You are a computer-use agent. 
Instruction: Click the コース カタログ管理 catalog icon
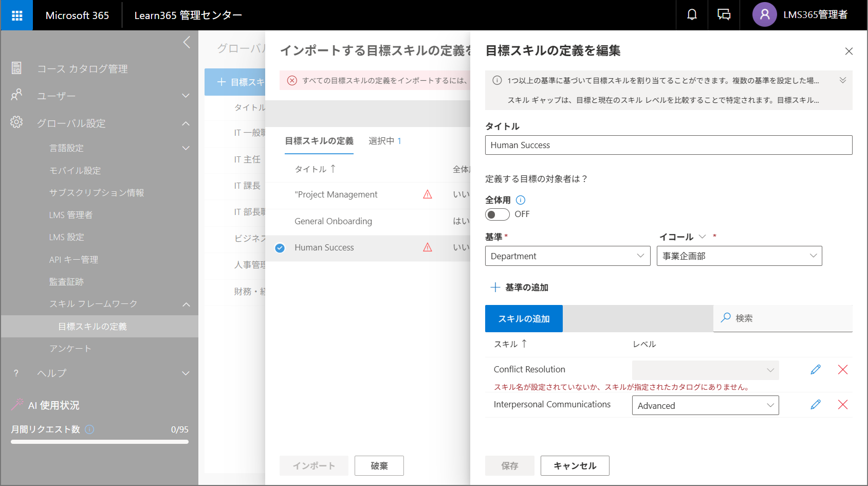[16, 68]
